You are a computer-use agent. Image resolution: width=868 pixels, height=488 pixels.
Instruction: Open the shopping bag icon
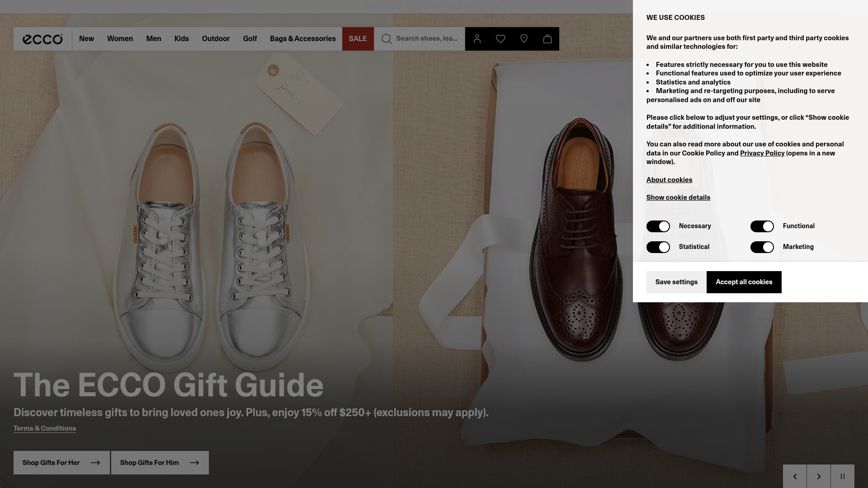click(547, 39)
